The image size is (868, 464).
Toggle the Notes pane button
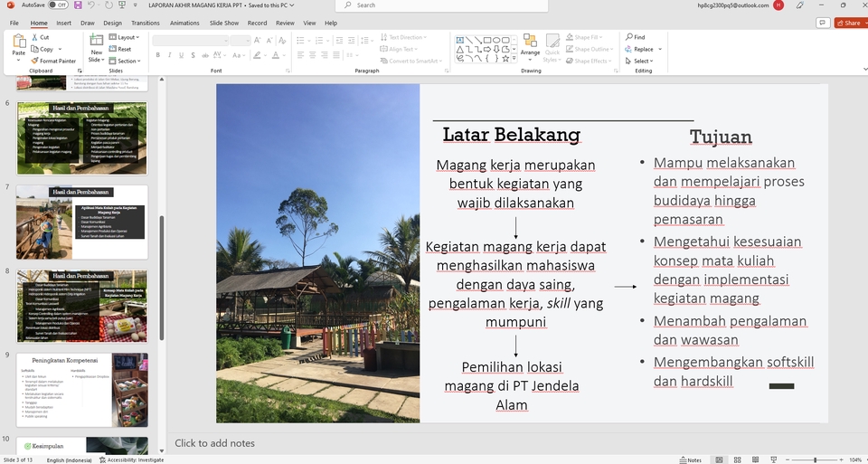[x=690, y=459]
